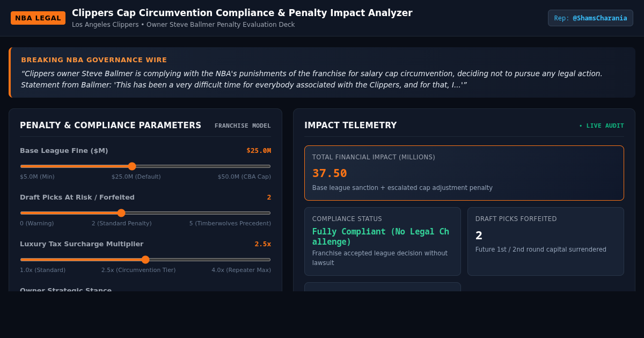Adjust Draft Picks At Risk slider handle
644x338 pixels.
click(121, 213)
